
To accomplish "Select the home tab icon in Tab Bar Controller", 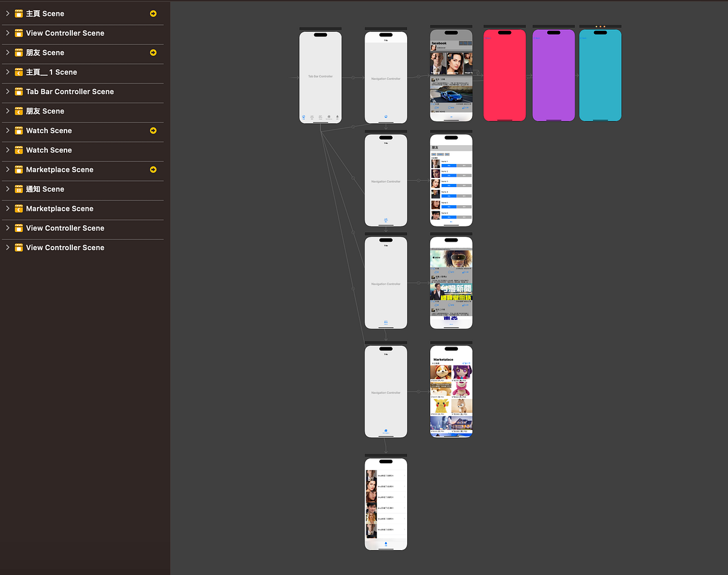I will coord(304,117).
